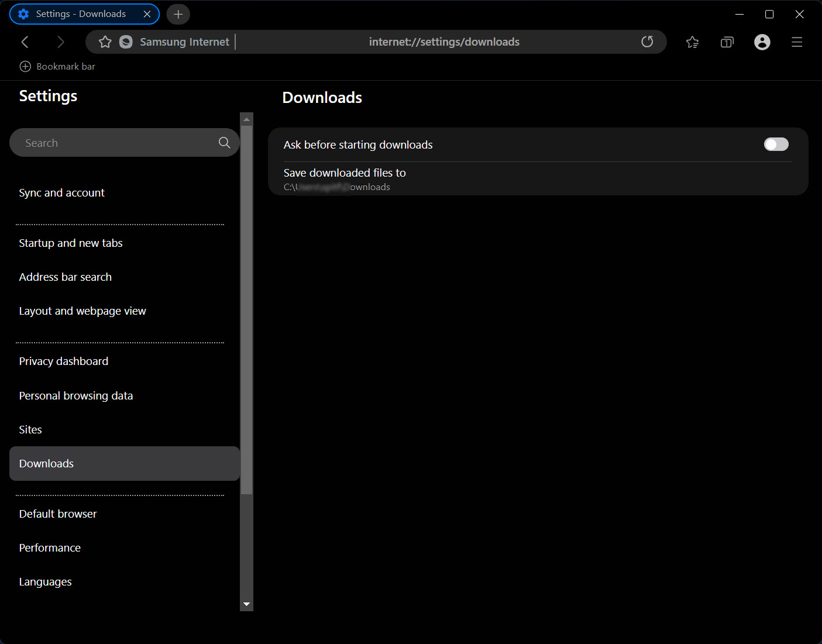This screenshot has width=822, height=644.
Task: Click the star icon in address bar
Action: (105, 42)
